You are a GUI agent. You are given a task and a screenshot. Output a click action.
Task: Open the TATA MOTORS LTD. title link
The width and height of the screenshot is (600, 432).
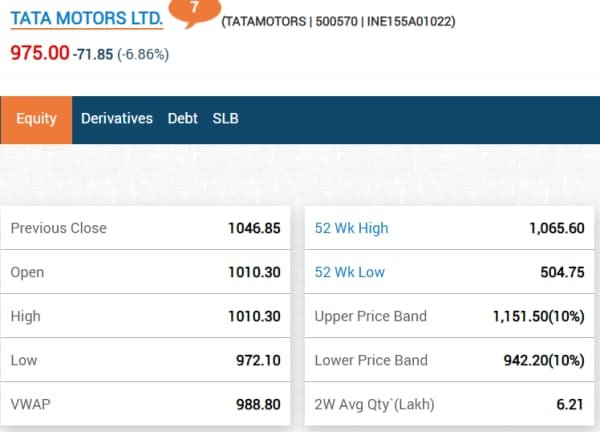point(86,20)
